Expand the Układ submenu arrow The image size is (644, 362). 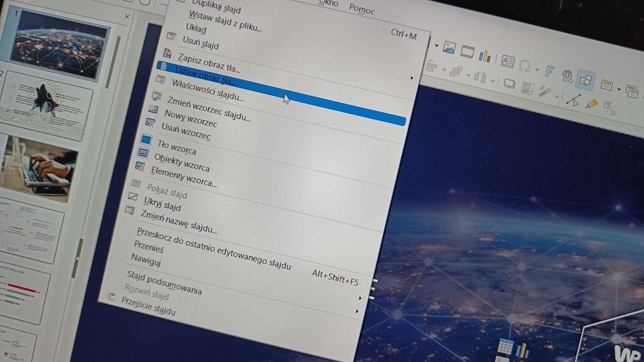tap(412, 78)
